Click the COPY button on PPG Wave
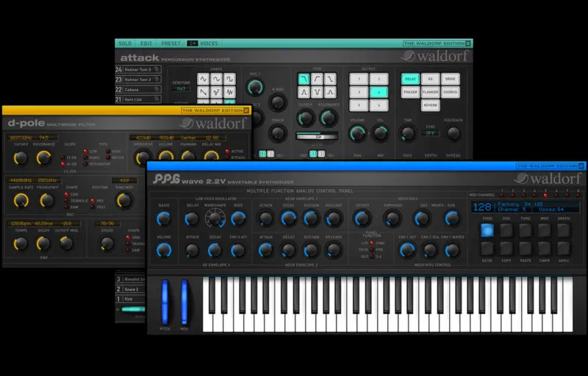 [506, 248]
